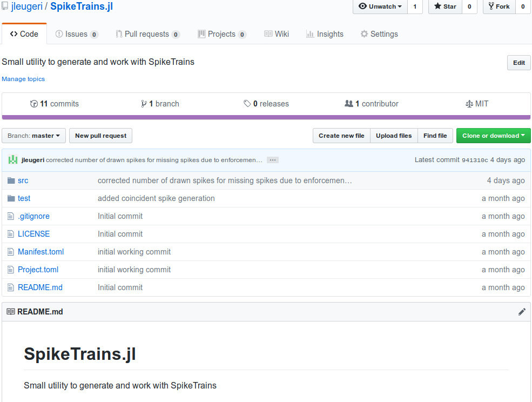Click the releases tag icon
532x402 pixels.
point(247,104)
